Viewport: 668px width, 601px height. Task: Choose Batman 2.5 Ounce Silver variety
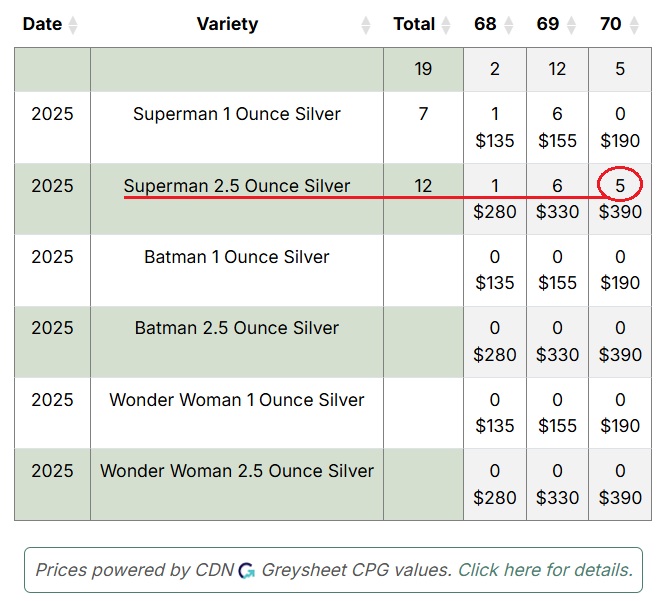click(237, 328)
